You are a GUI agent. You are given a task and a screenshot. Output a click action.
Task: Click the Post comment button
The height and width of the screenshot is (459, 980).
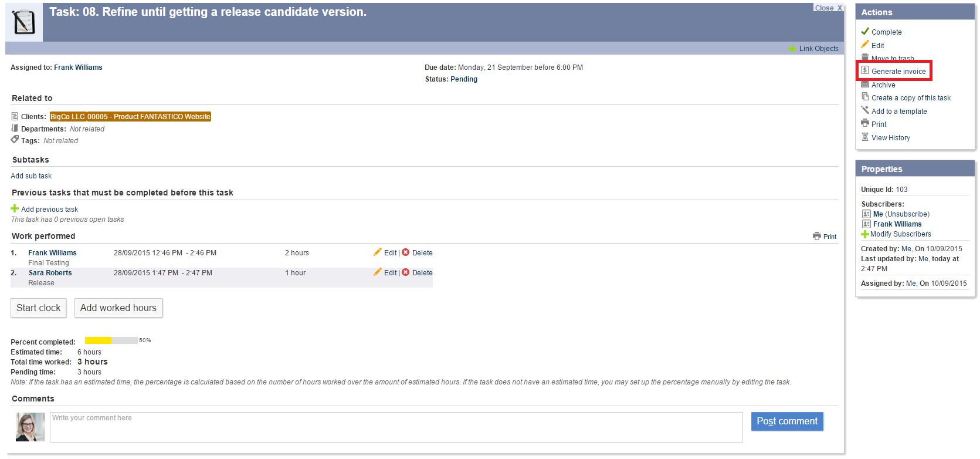coord(786,421)
